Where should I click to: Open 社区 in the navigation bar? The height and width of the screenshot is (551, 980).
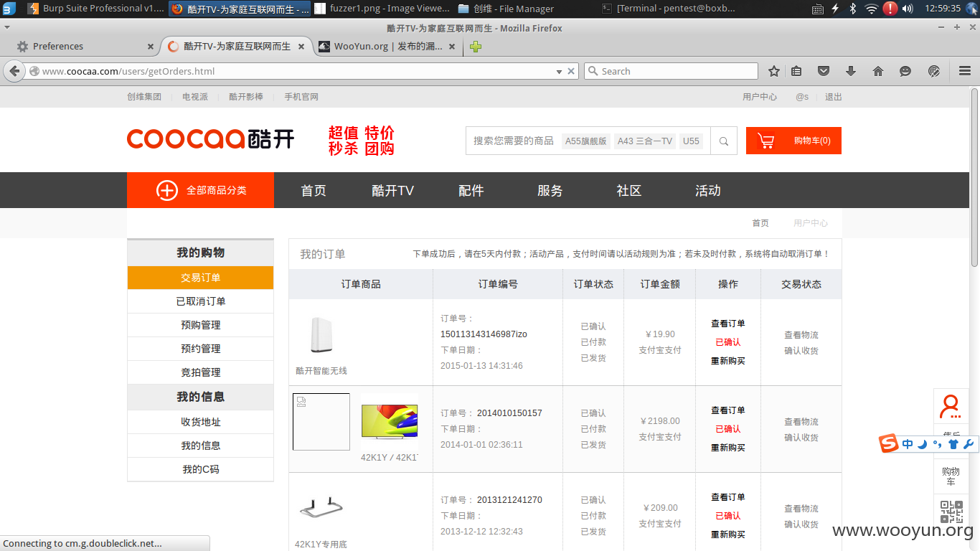pyautogui.click(x=629, y=190)
